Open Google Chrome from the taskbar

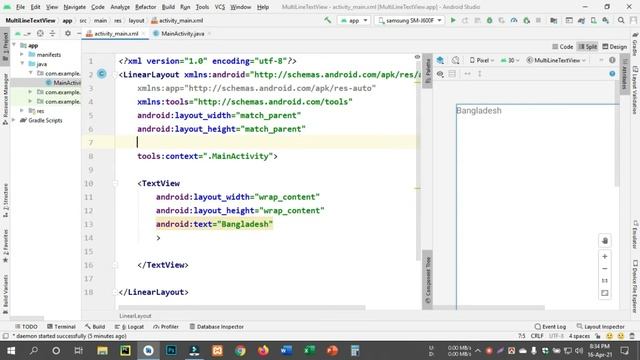pyautogui.click(x=240, y=350)
